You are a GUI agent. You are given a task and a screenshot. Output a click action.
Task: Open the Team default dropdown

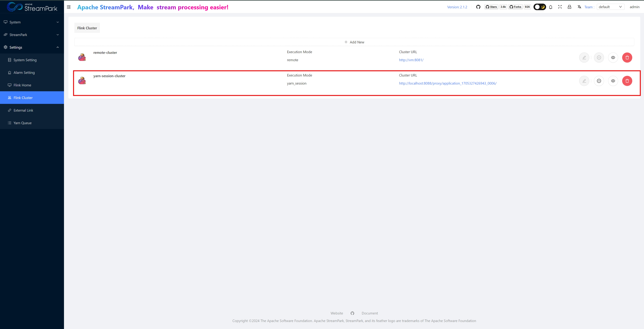[610, 7]
